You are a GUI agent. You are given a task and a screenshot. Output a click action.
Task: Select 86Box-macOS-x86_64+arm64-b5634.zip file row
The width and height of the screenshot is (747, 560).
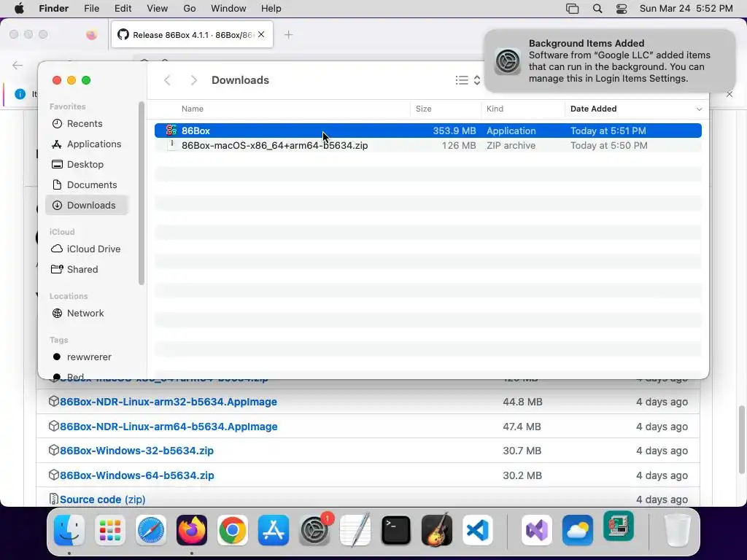[427, 146]
